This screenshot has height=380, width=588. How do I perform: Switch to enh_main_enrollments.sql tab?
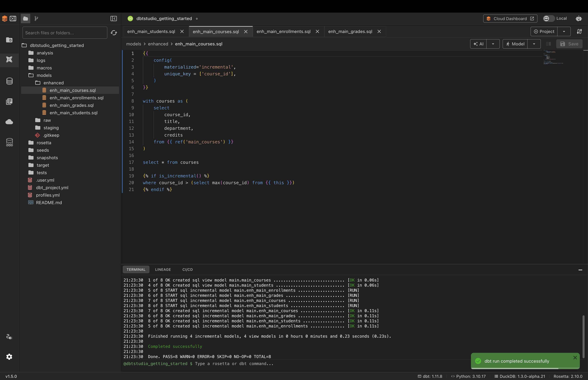click(x=283, y=32)
